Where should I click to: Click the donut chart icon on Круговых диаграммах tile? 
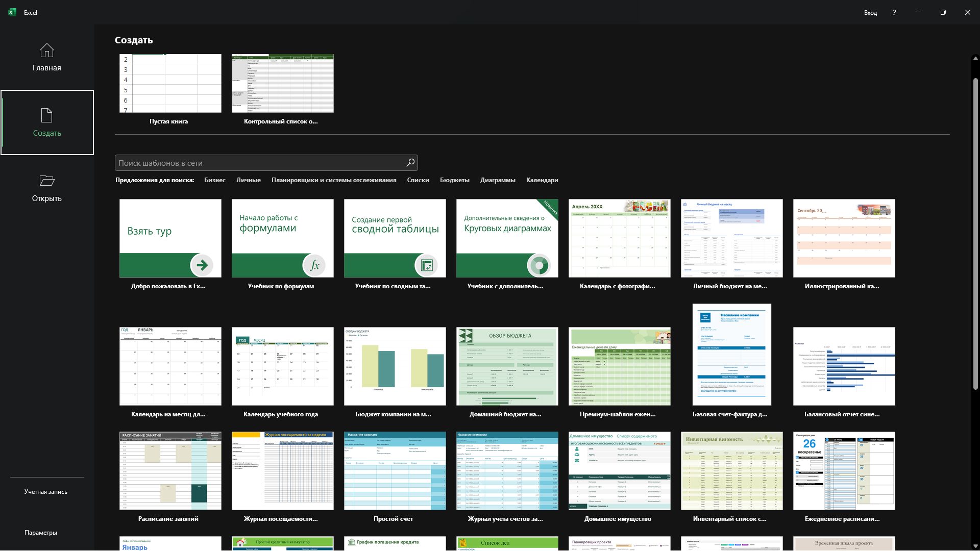pyautogui.click(x=539, y=265)
